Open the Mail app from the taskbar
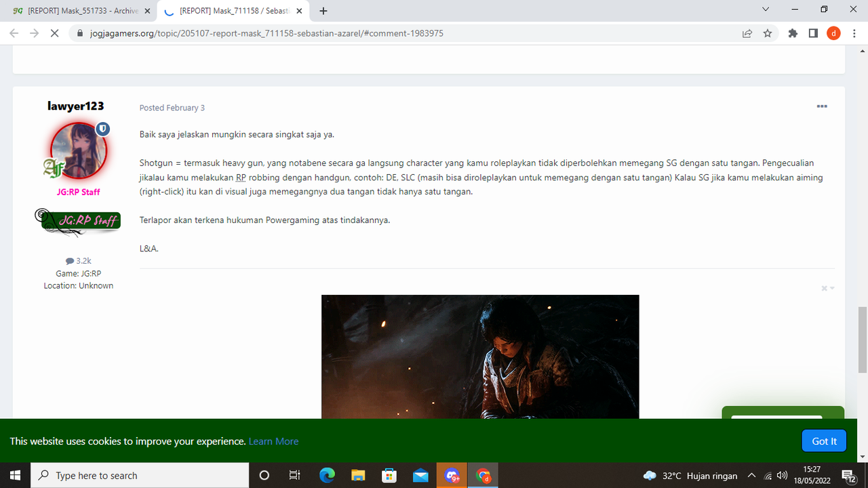The width and height of the screenshot is (868, 488). pos(420,475)
